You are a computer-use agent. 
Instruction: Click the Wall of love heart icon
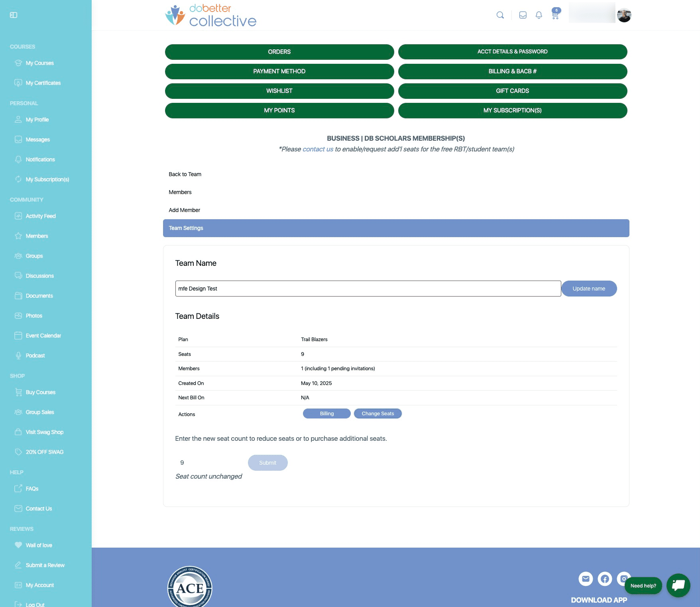[18, 545]
